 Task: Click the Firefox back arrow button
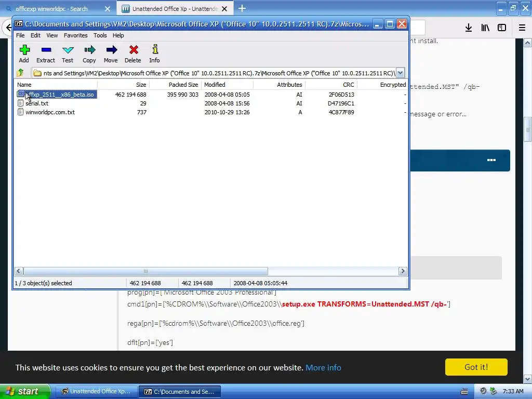click(7, 28)
